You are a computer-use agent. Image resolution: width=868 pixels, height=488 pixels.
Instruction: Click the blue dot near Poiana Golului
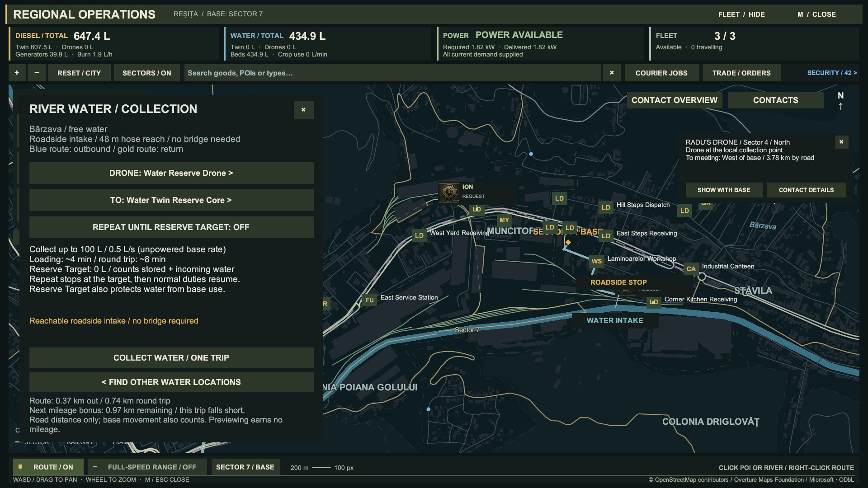[429, 409]
